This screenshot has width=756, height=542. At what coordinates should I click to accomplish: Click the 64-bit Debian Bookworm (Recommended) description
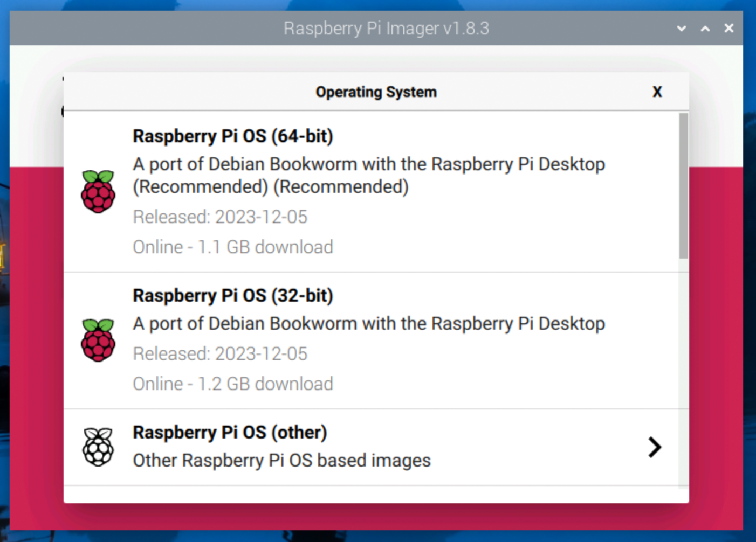tap(369, 176)
